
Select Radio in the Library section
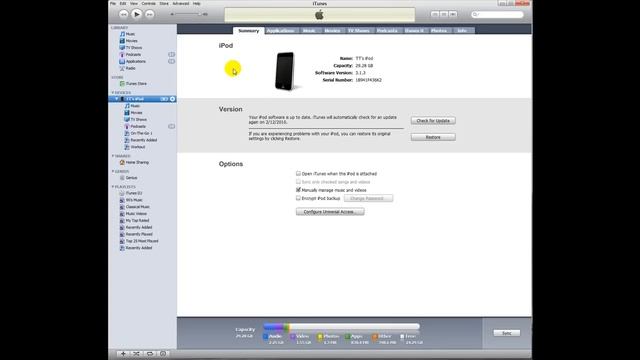127,68
